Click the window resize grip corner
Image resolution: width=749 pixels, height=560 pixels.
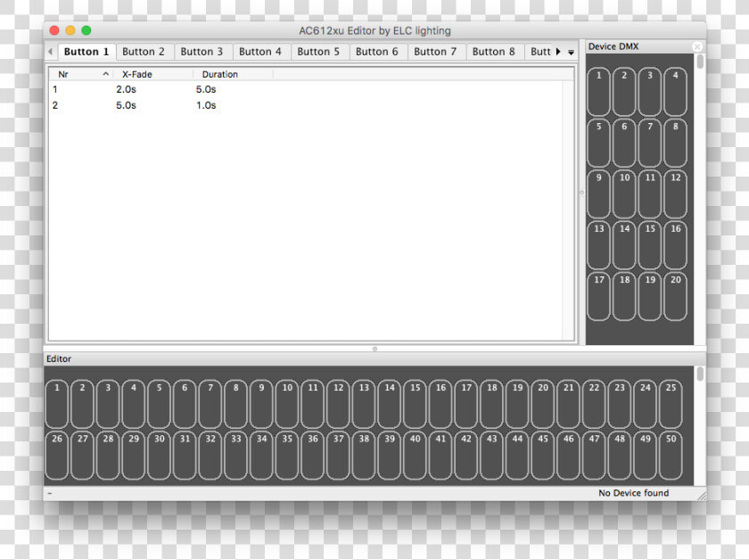[701, 496]
